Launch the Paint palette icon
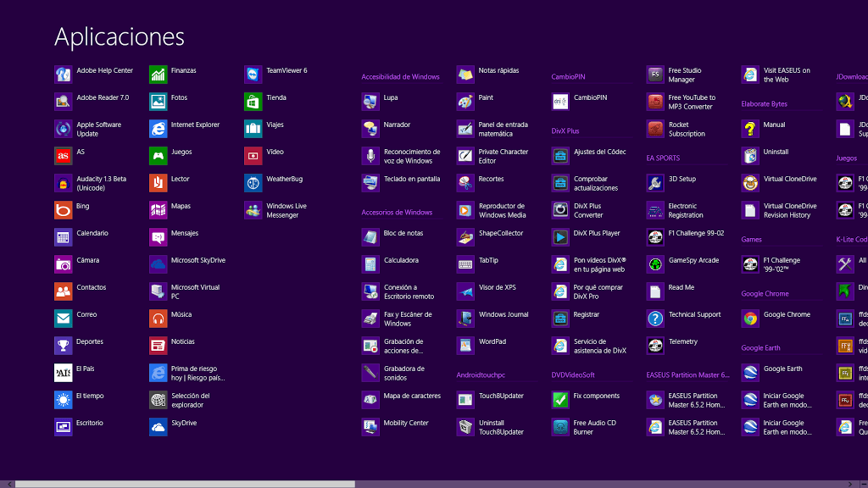Image resolution: width=868 pixels, height=488 pixels. pos(465,102)
